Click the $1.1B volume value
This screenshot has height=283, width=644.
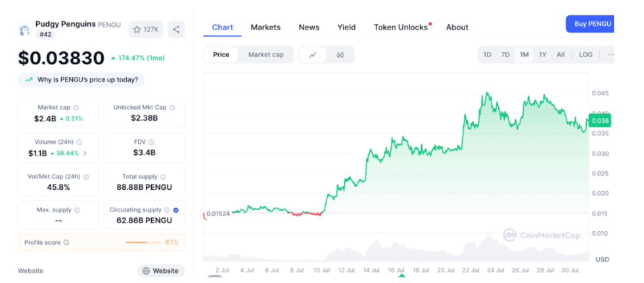pos(37,154)
